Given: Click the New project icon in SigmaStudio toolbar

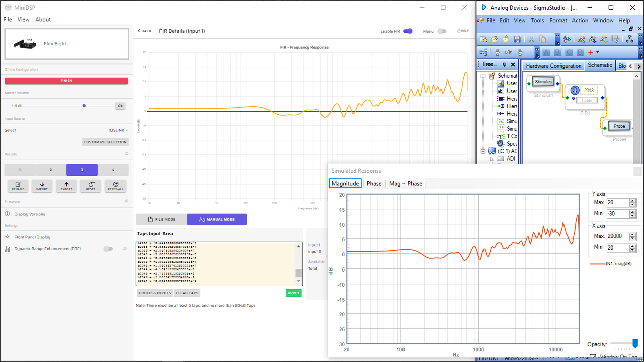Looking at the screenshot, I should 484,39.
